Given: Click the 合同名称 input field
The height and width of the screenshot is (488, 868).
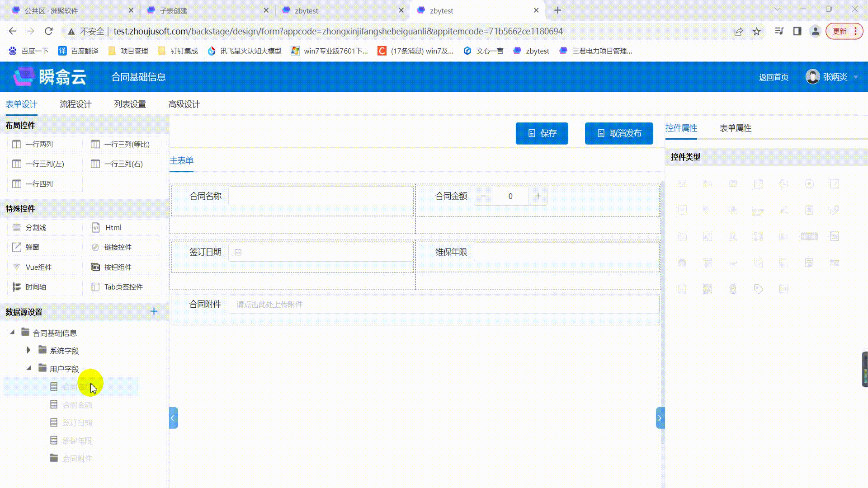Looking at the screenshot, I should click(x=320, y=196).
